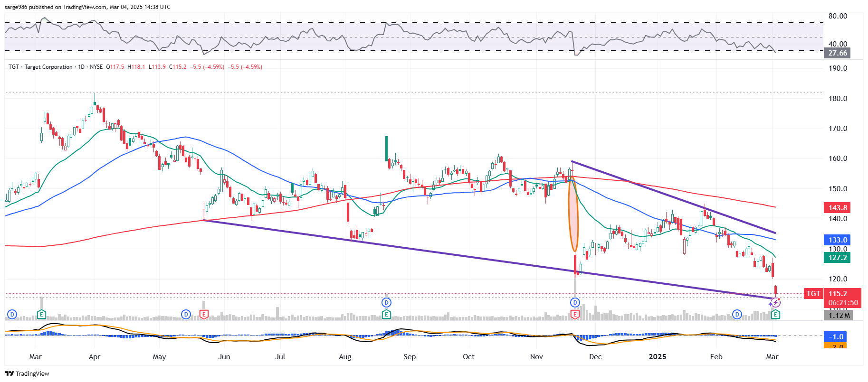
Task: Open the green earnings marker in late August
Action: click(x=386, y=314)
